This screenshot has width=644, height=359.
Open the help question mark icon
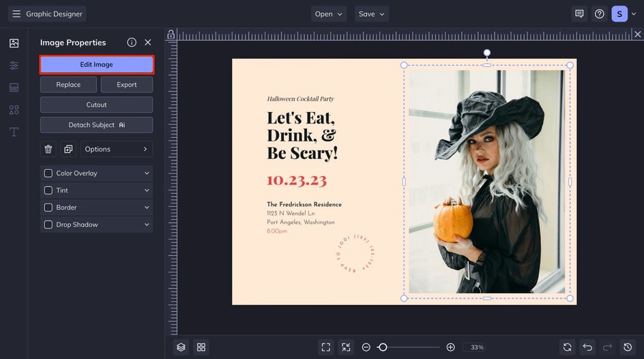(600, 14)
